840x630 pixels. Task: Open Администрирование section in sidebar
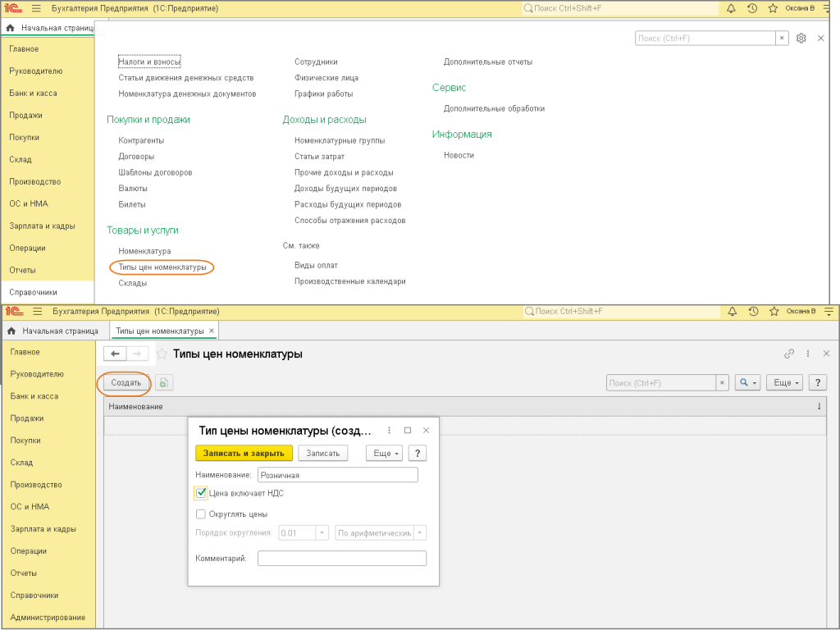48,618
